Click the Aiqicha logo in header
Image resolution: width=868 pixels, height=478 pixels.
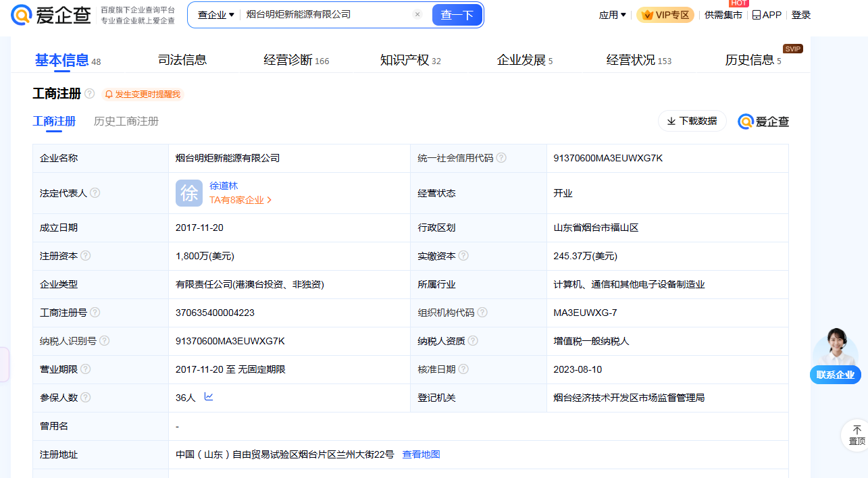(x=51, y=15)
